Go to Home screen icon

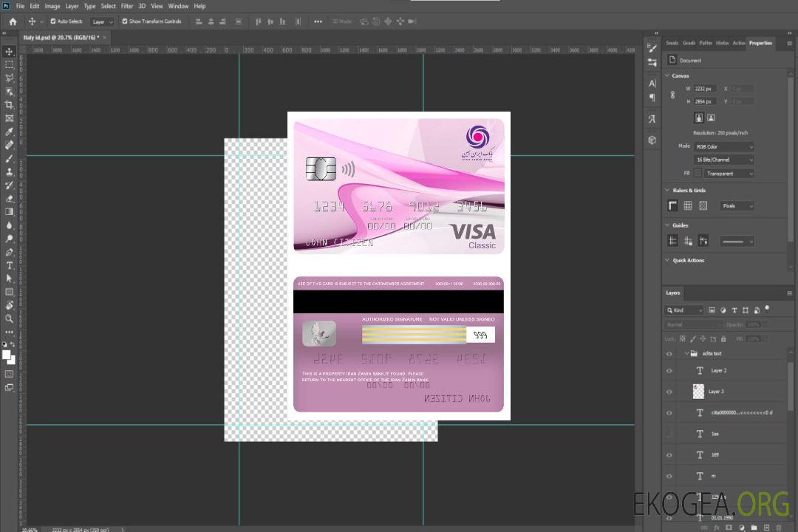coord(13,21)
